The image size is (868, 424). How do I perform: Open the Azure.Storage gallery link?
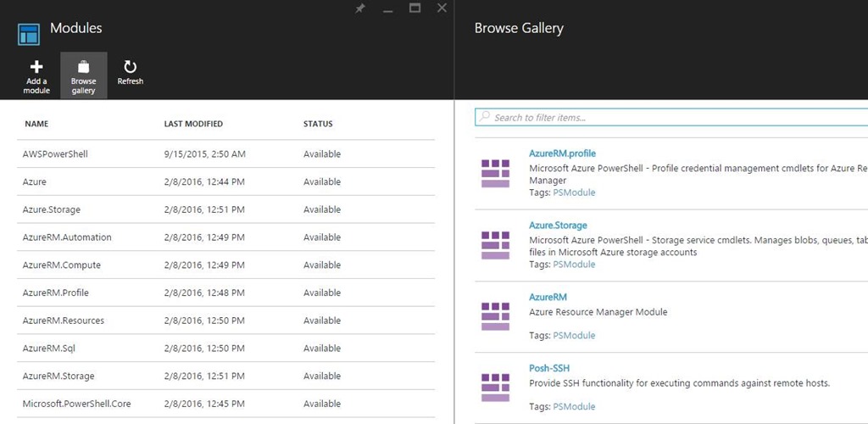coord(558,226)
